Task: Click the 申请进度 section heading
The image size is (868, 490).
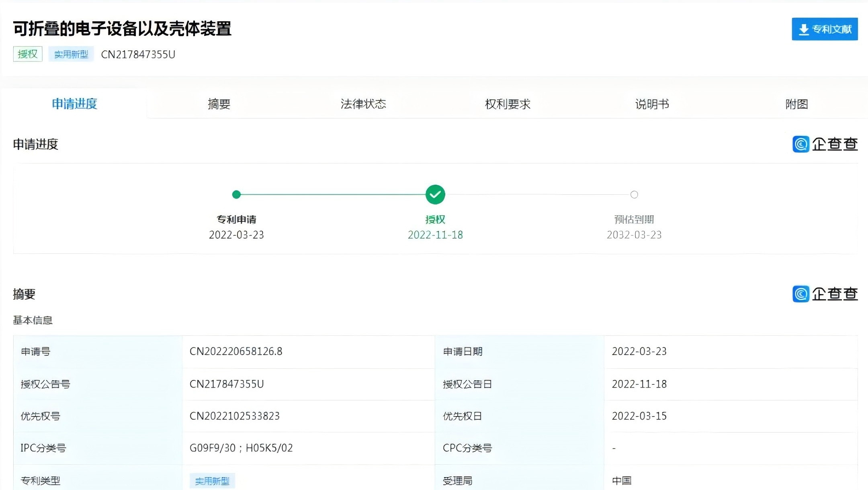Action: coord(36,144)
